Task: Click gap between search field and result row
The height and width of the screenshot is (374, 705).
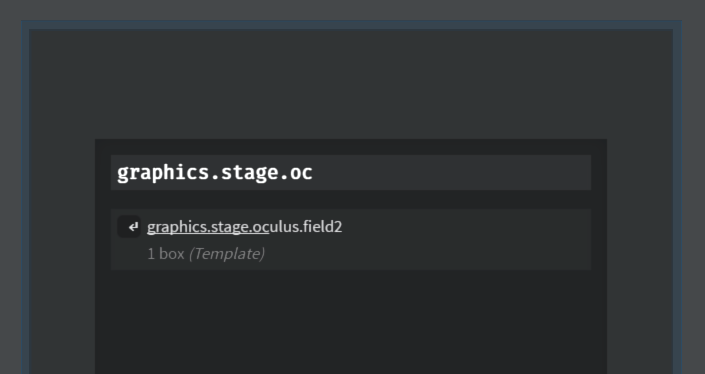Action: pos(351,200)
